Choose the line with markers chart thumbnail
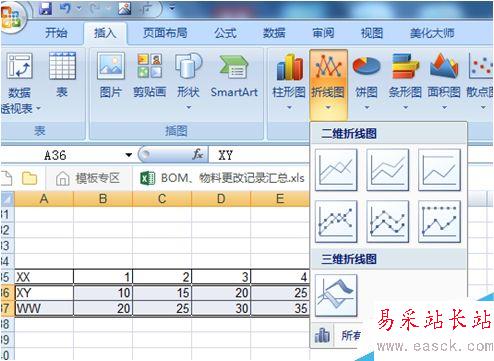The width and height of the screenshot is (494, 361). [x=336, y=221]
